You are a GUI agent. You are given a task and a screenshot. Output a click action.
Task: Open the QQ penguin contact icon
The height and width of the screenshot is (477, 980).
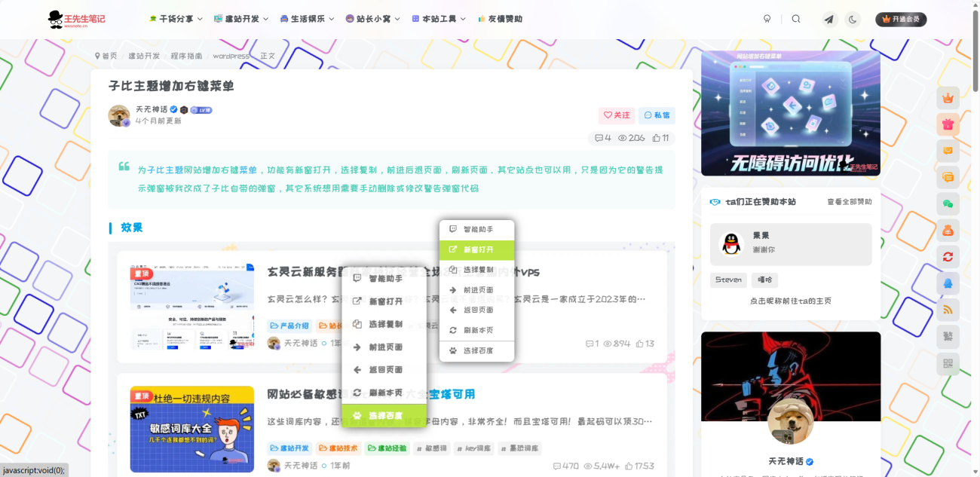coord(948,284)
